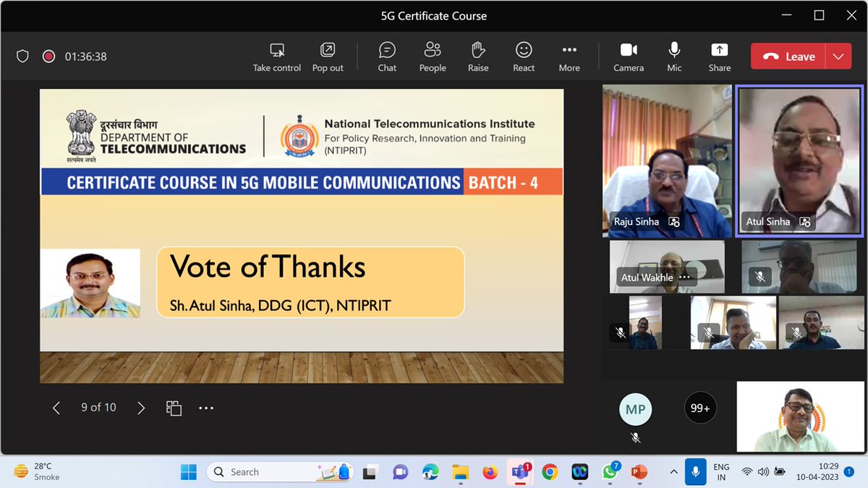The image size is (868, 488).
Task: Raise your hand in the meeting
Action: tap(478, 56)
